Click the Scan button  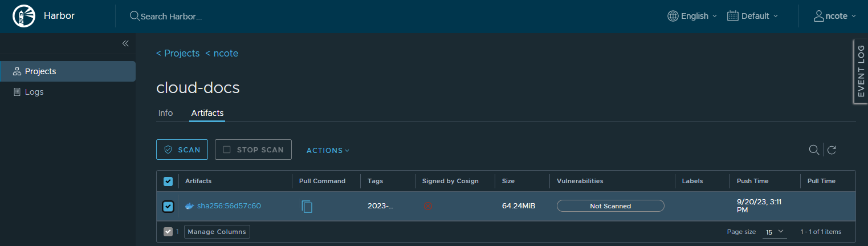(x=182, y=150)
